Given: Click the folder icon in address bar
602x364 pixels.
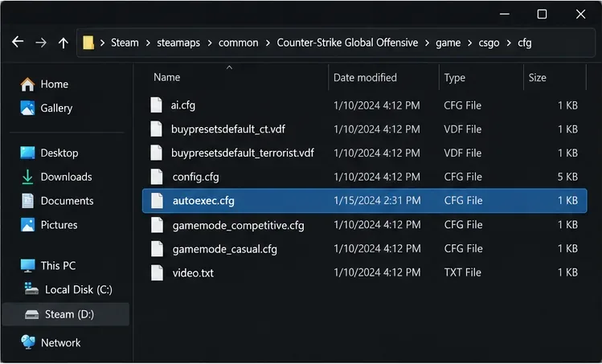Looking at the screenshot, I should tap(88, 43).
